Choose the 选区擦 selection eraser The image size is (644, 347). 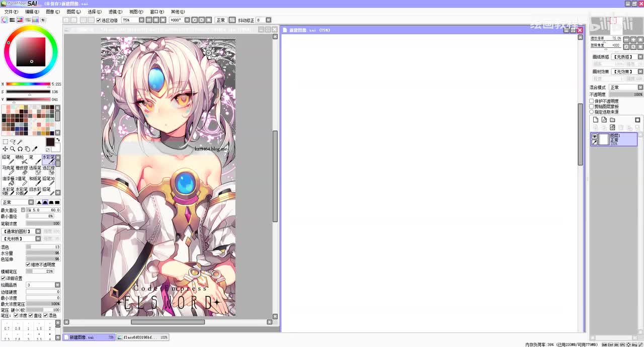49,170
